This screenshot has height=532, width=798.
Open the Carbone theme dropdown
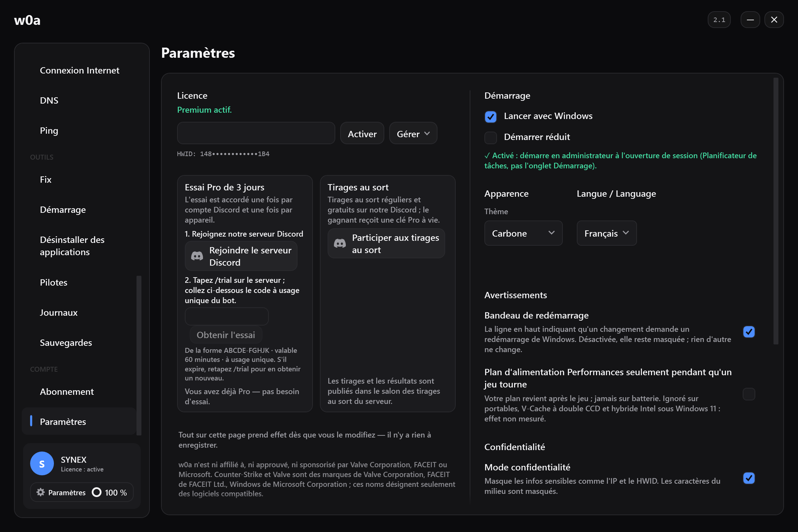524,233
